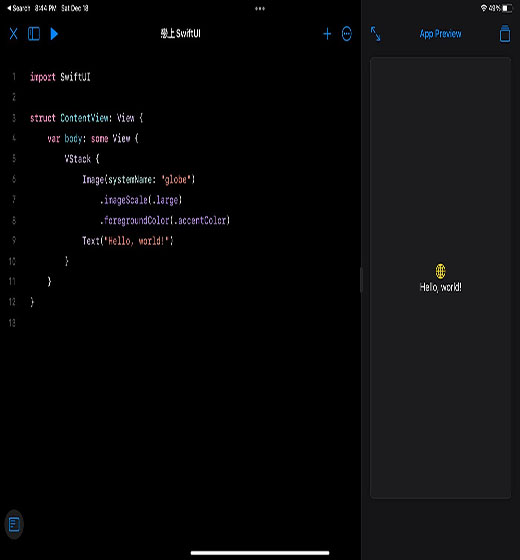The image size is (520, 560).
Task: Select the Hello, world! text in preview
Action: point(440,287)
